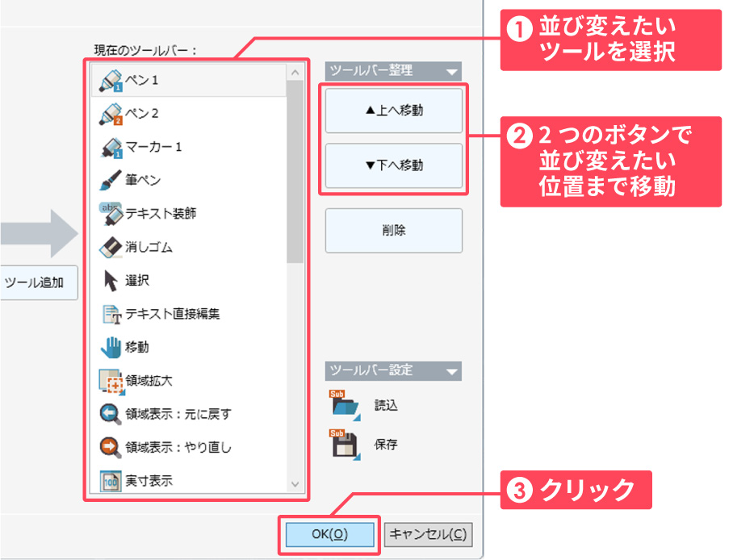
Task: Choose the 筆ペン brush icon
Action: point(111,181)
